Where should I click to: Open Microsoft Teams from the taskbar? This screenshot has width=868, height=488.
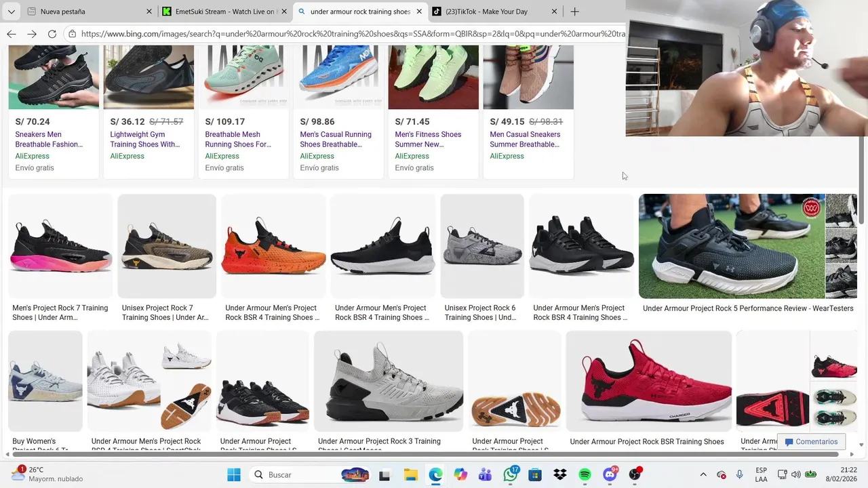click(485, 474)
